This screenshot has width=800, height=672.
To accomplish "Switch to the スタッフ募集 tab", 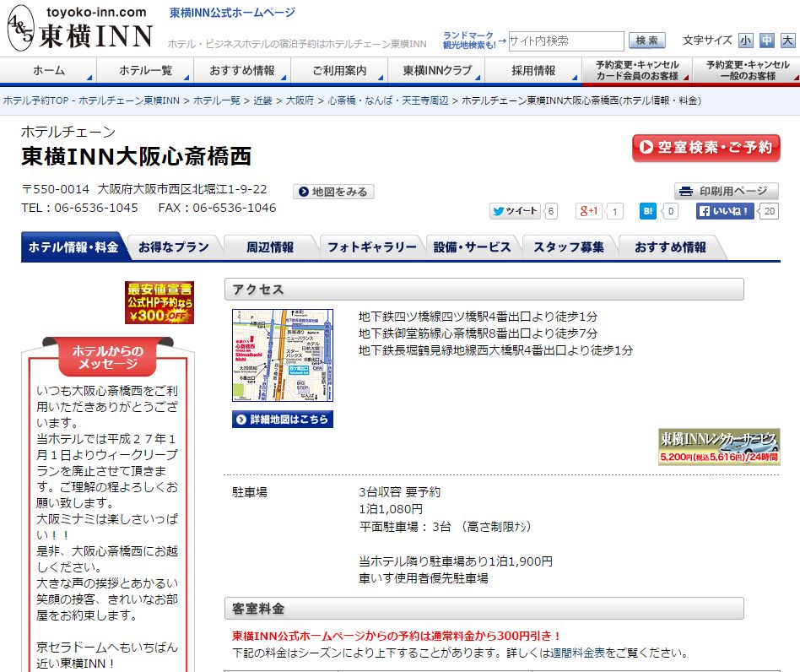I will coord(569,247).
